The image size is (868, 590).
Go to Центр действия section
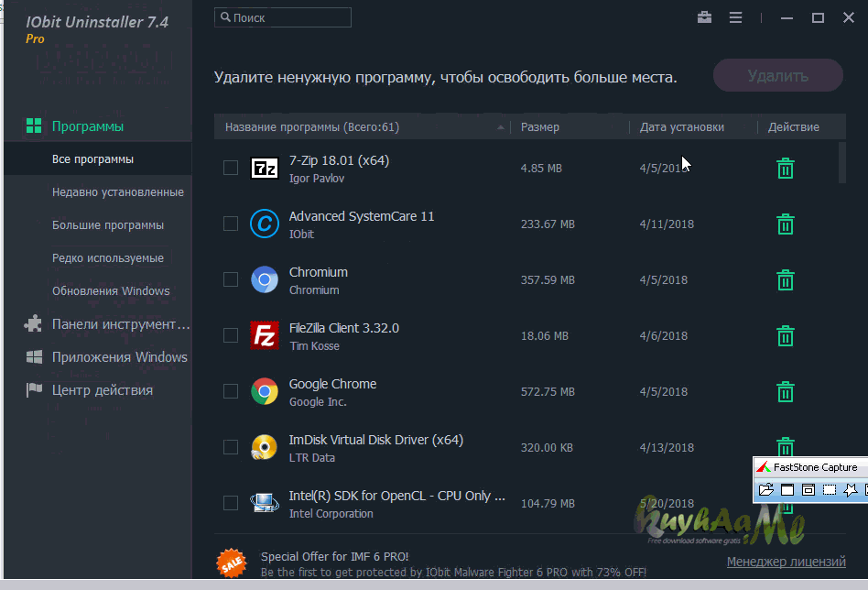click(89, 390)
